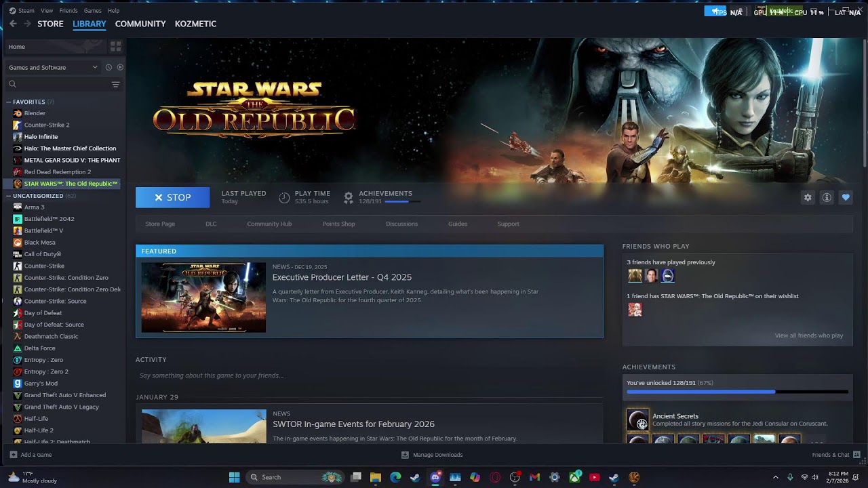
Task: Select Arma 3 in library list
Action: coord(34,207)
